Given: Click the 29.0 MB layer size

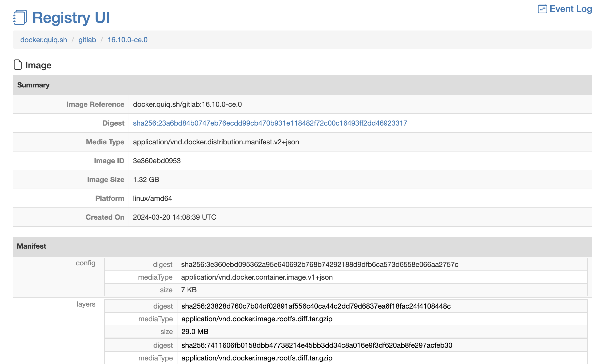Looking at the screenshot, I should (195, 331).
